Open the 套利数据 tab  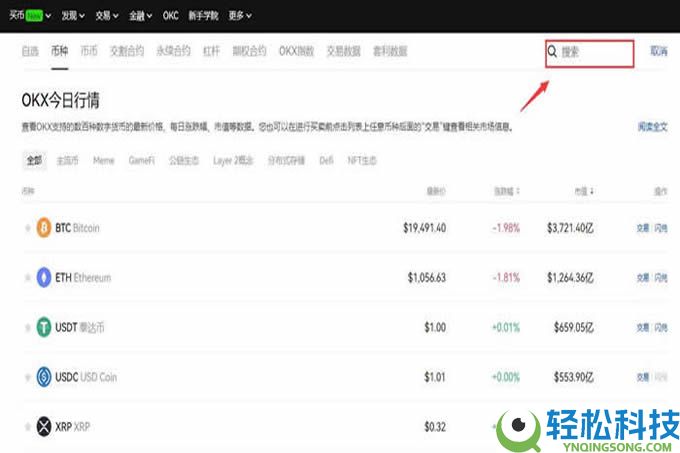tap(390, 51)
